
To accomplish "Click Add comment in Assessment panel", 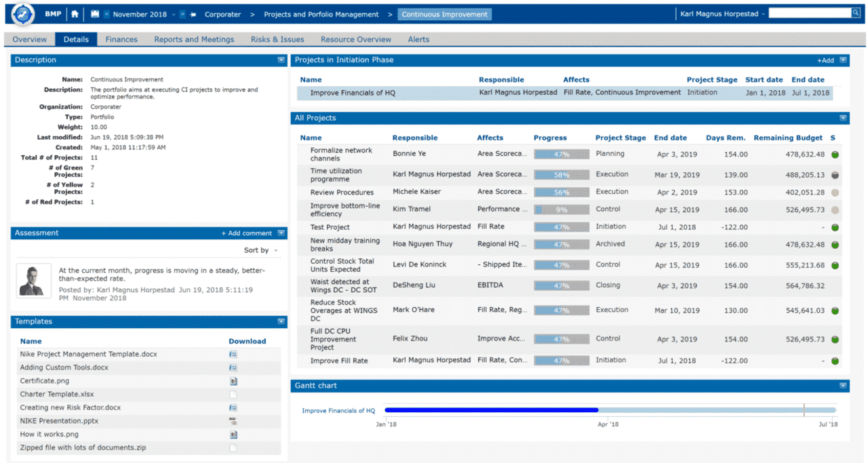I will tap(247, 233).
